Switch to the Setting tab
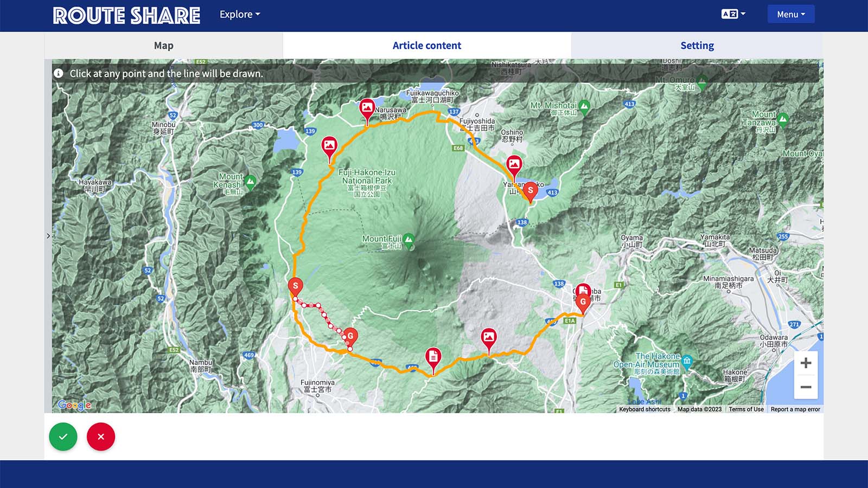The height and width of the screenshot is (488, 868). pyautogui.click(x=697, y=46)
